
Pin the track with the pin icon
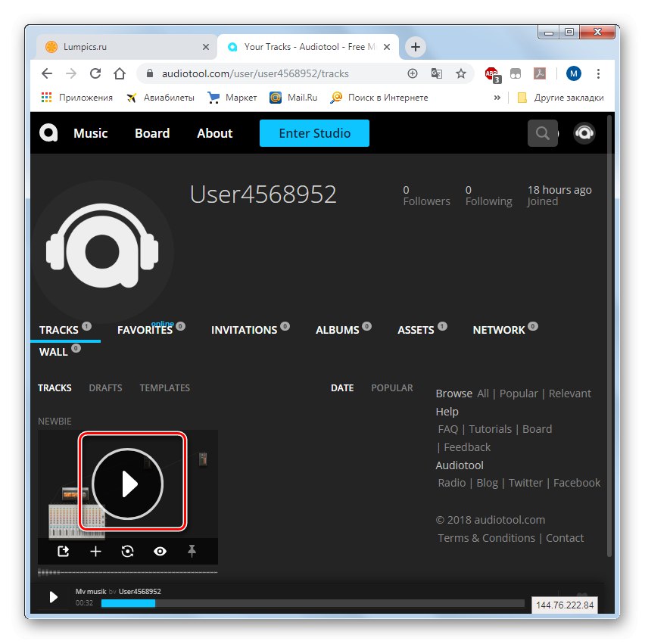(x=192, y=551)
